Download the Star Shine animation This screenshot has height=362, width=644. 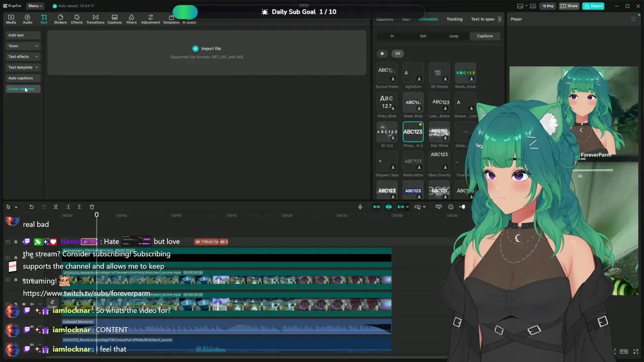click(x=445, y=137)
